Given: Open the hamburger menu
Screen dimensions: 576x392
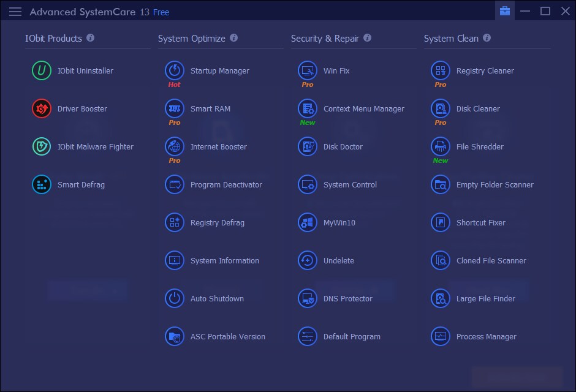Looking at the screenshot, I should coord(15,12).
